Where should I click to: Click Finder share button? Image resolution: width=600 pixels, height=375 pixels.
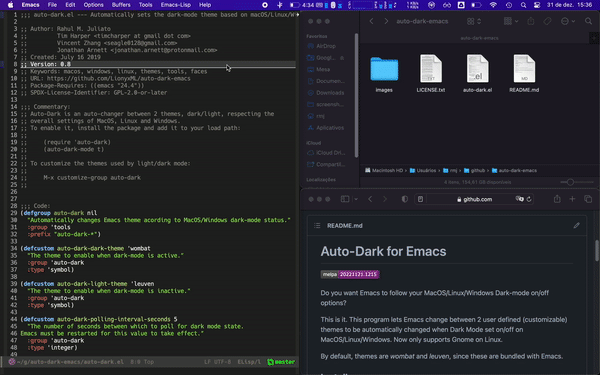coord(531,21)
